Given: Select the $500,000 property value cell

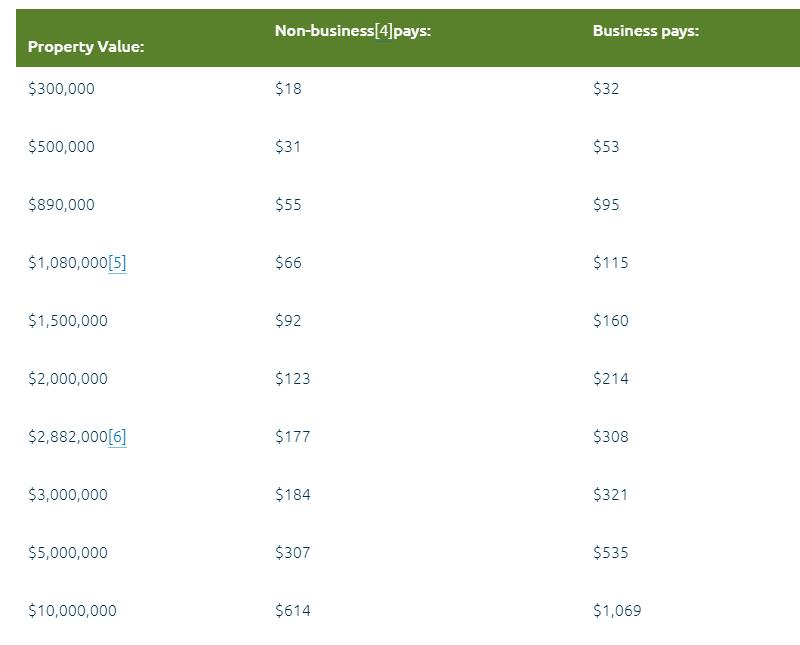Looking at the screenshot, I should (61, 147).
